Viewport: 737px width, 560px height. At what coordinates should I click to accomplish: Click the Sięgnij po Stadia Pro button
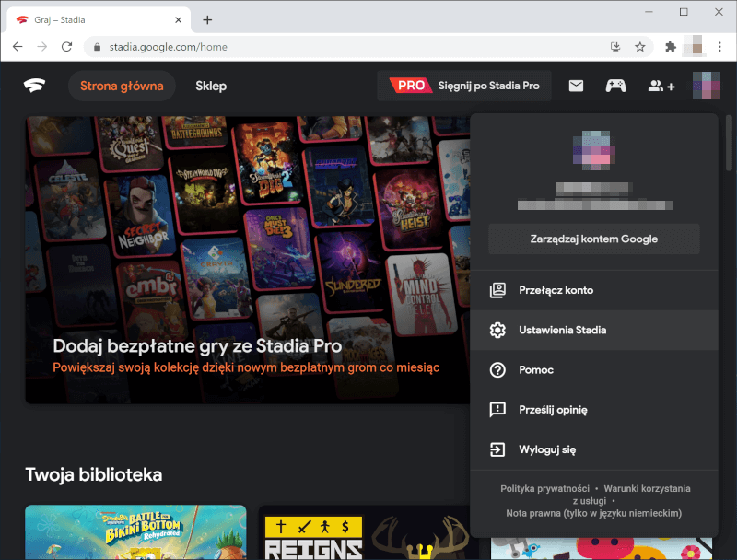(465, 85)
